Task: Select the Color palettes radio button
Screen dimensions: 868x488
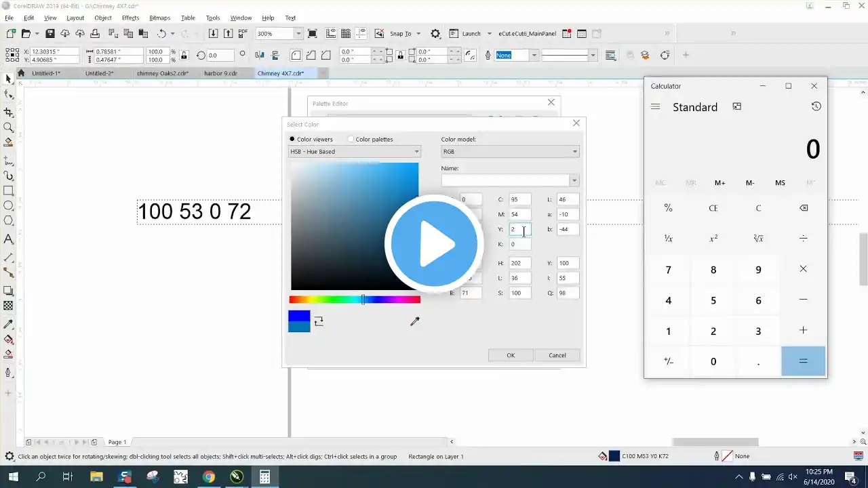Action: coord(351,140)
